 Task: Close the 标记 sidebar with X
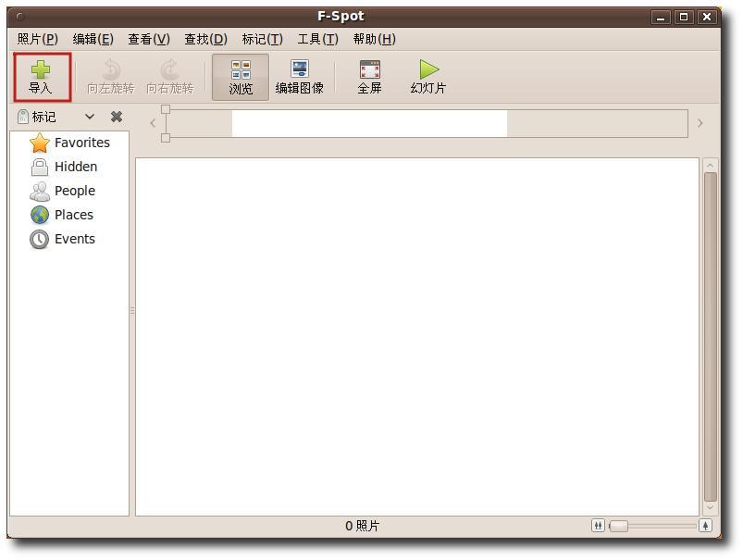[117, 117]
